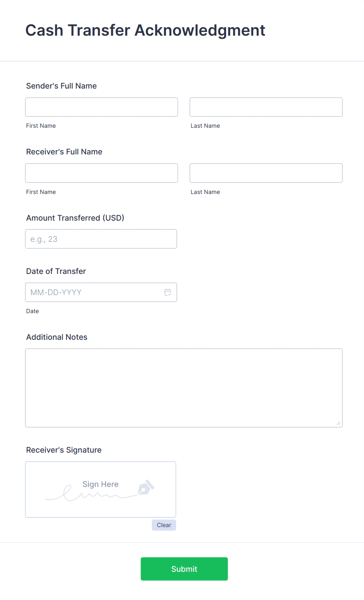Click the Sender's First Name field

(101, 107)
